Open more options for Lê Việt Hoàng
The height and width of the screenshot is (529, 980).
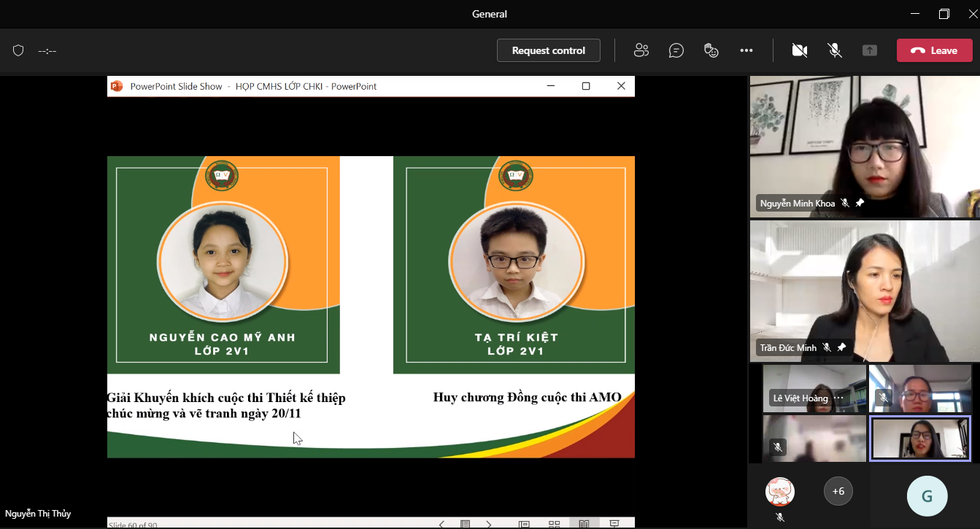point(839,398)
